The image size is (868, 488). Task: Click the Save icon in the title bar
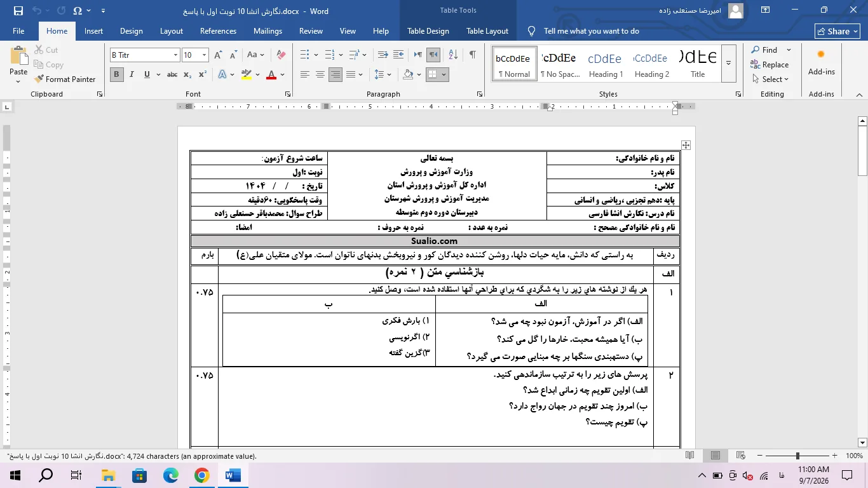[x=18, y=11]
